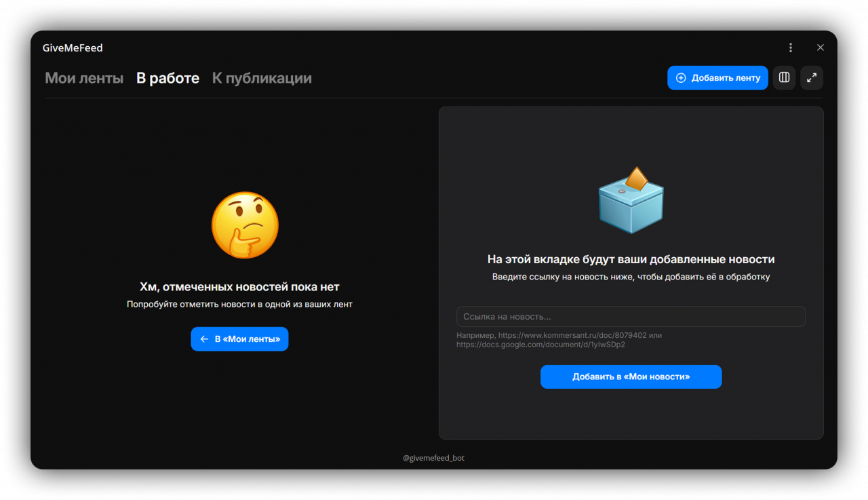This screenshot has width=868, height=500.
Task: Click the left arrow icon in «Мои ленты» button
Action: point(204,339)
